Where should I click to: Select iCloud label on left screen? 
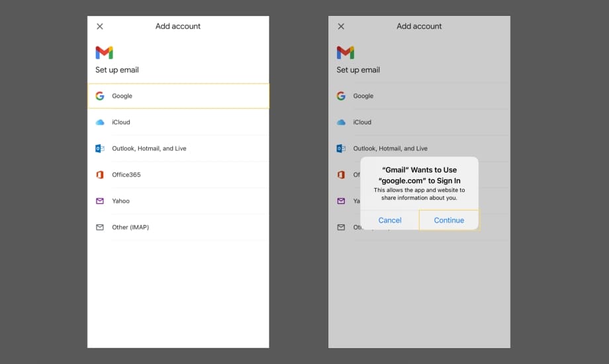(120, 122)
